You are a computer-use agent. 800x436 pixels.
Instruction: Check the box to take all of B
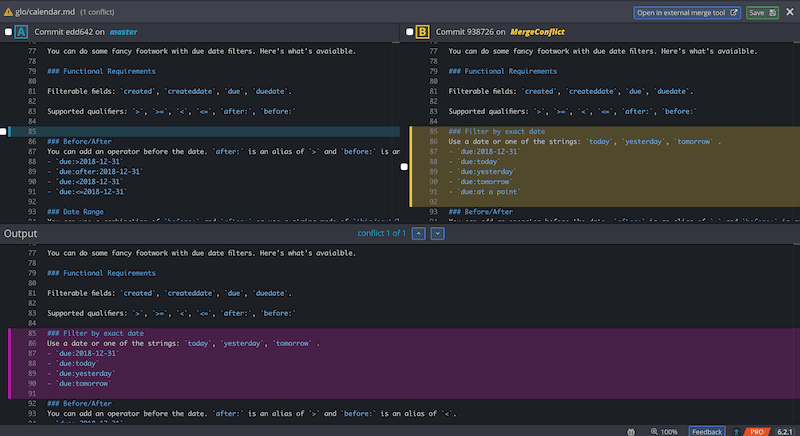coord(409,32)
